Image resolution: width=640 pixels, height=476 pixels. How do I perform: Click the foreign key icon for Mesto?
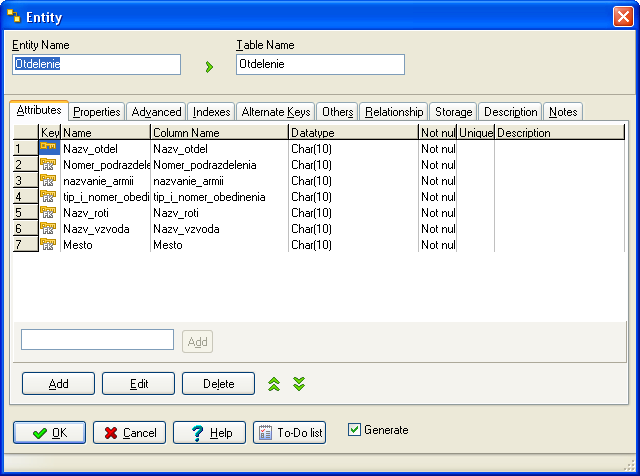tap(48, 244)
